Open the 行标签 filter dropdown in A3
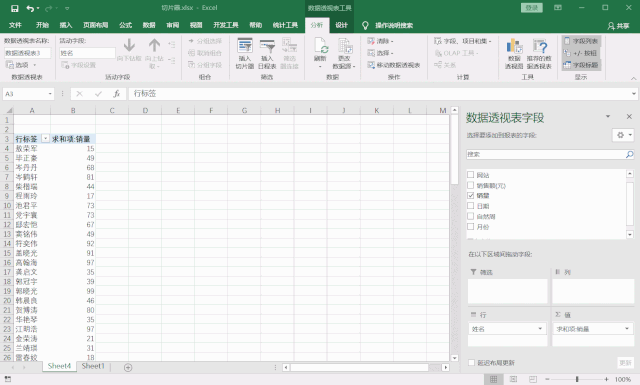Viewport: 640px width, 385px height. click(x=45, y=139)
